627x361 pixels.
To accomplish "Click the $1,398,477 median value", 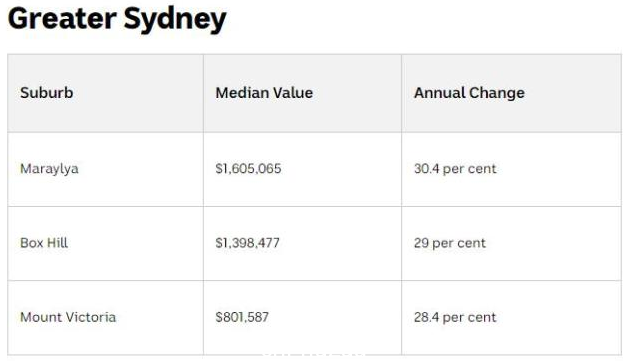I will pyautogui.click(x=248, y=243).
